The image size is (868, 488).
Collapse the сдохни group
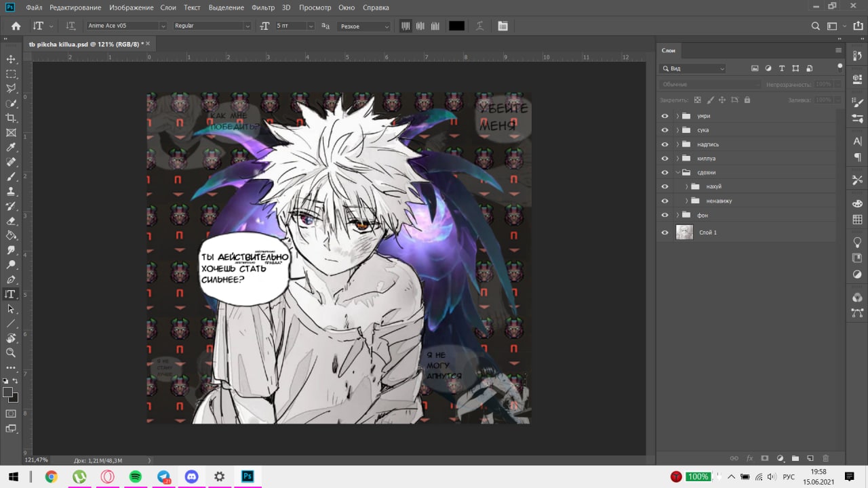pyautogui.click(x=677, y=173)
